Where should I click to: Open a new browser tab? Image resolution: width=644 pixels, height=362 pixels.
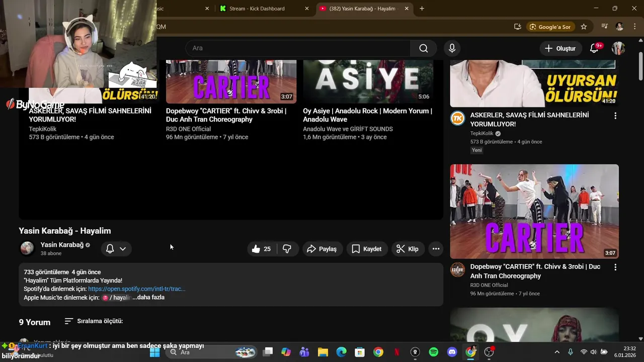[x=422, y=9]
